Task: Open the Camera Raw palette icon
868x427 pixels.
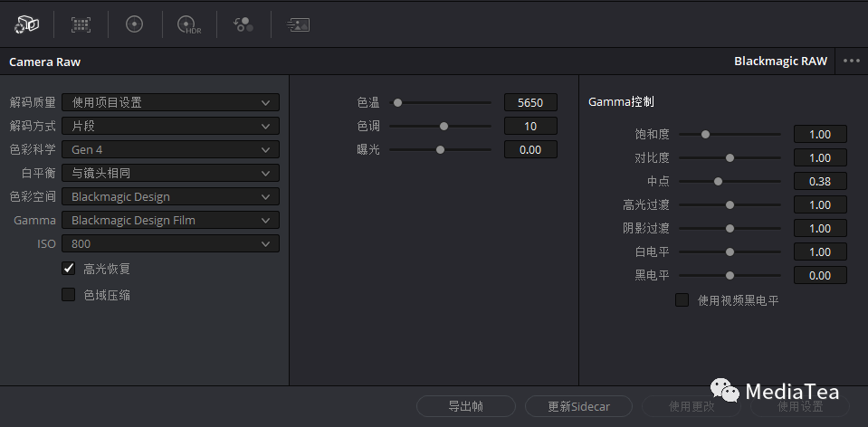Action: click(26, 24)
